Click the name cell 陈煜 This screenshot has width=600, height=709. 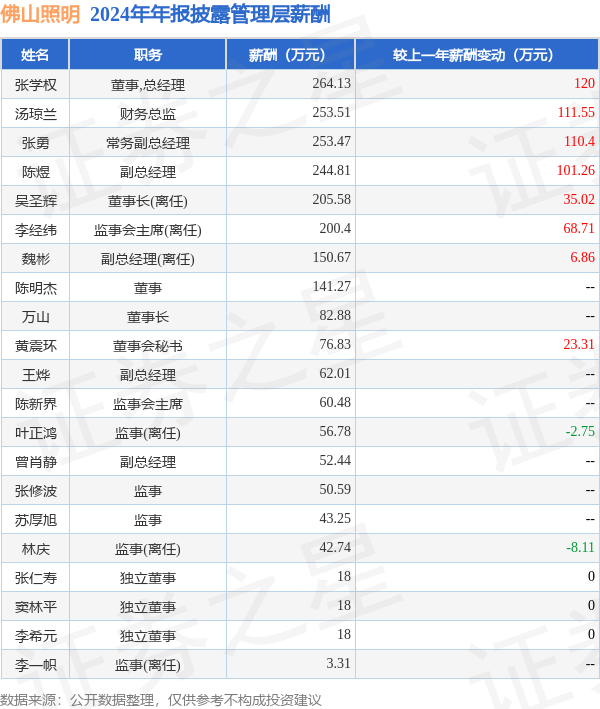pos(36,172)
